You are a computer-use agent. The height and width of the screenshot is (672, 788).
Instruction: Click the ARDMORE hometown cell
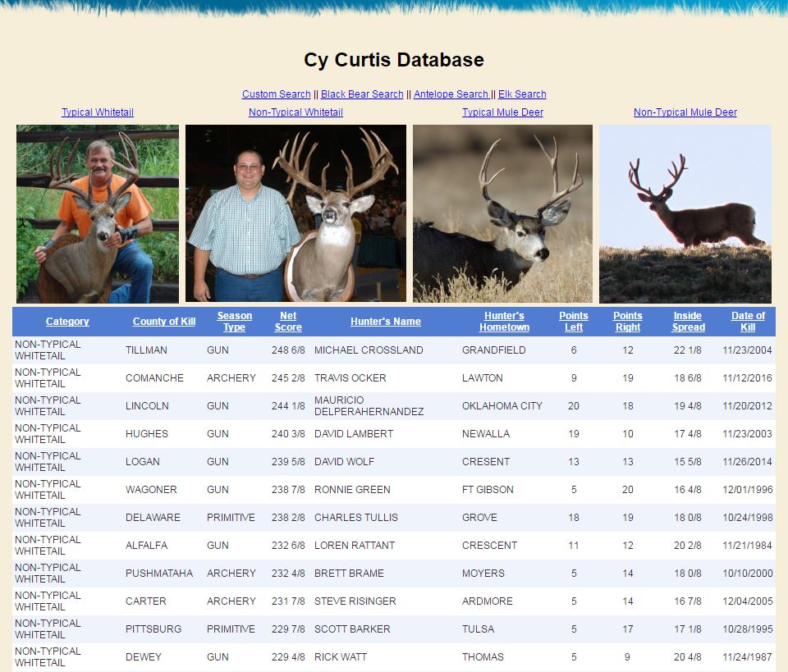click(x=487, y=601)
